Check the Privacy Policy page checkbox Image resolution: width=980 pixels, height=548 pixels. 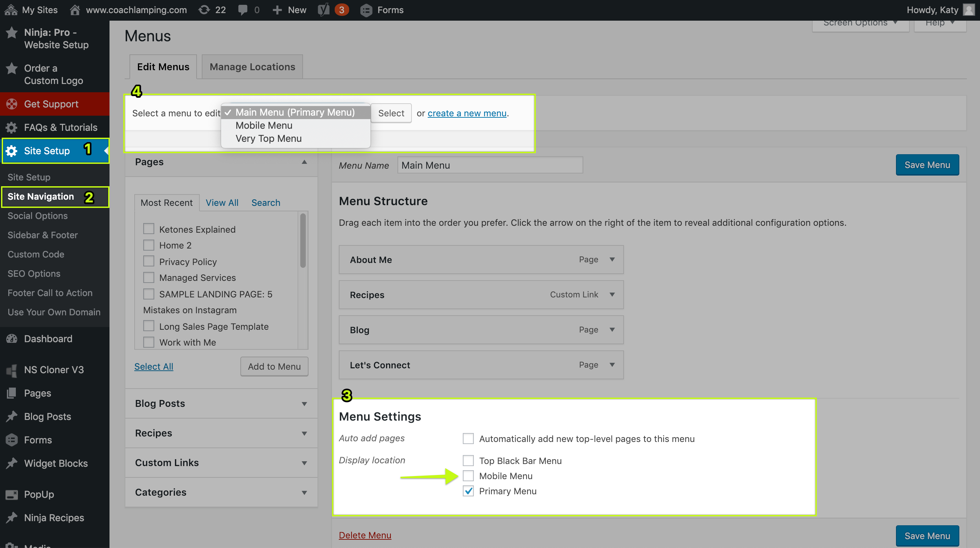[149, 261]
